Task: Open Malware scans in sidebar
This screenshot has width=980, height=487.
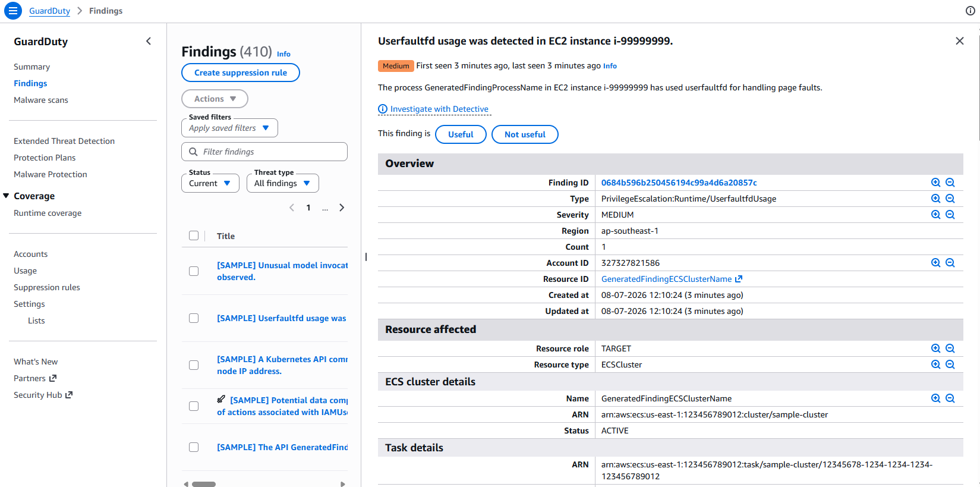Action: click(41, 100)
